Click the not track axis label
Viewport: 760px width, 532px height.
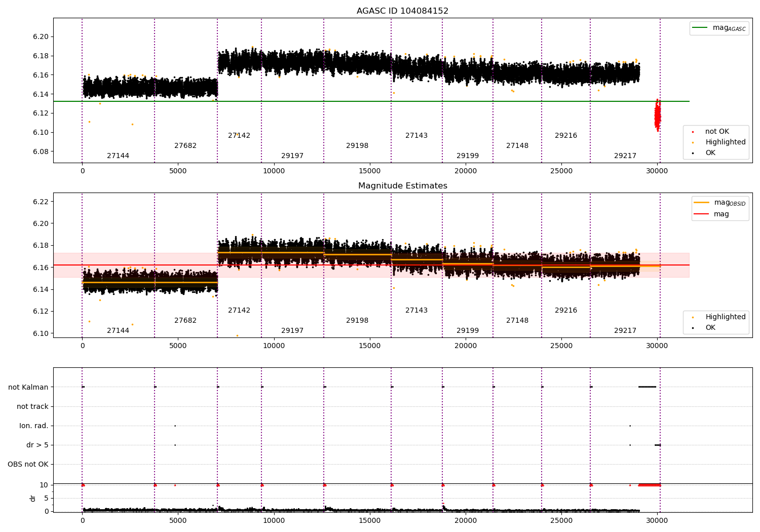point(32,407)
